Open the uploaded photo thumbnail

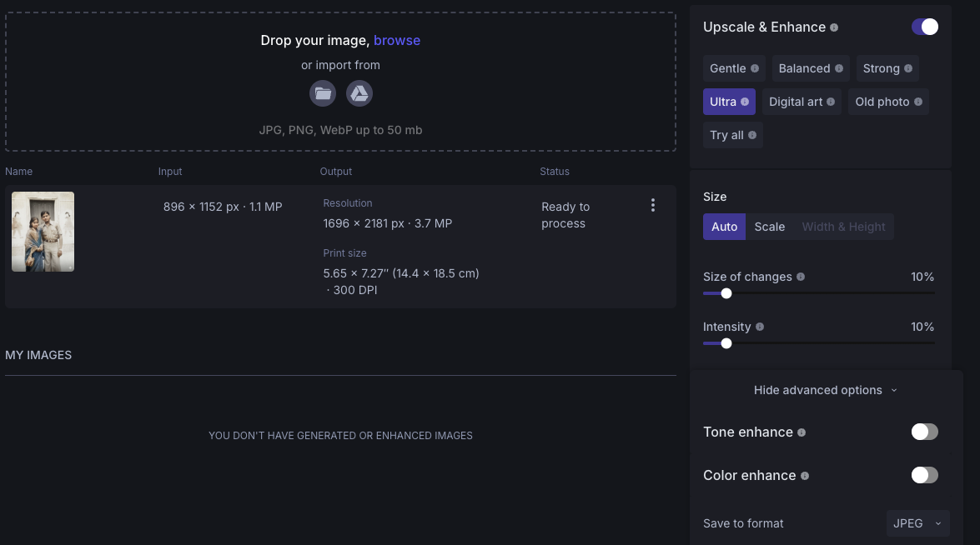point(43,232)
